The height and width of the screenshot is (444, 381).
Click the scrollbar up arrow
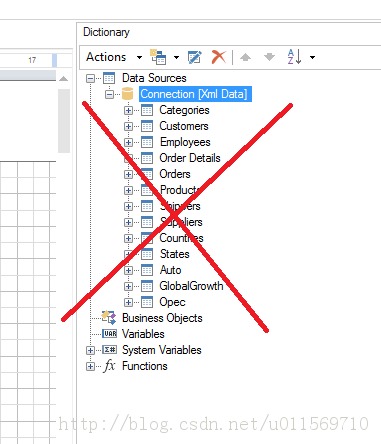click(63, 79)
